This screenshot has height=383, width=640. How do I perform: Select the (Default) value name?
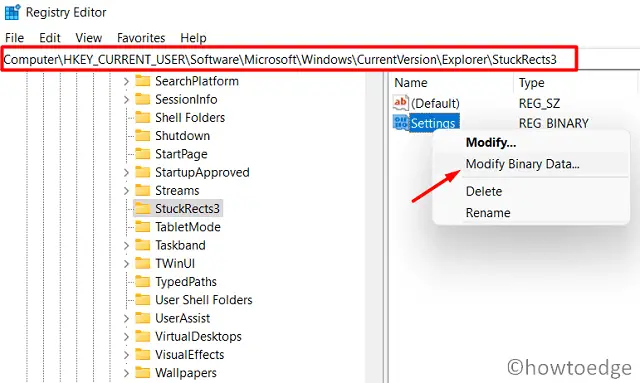pos(435,103)
